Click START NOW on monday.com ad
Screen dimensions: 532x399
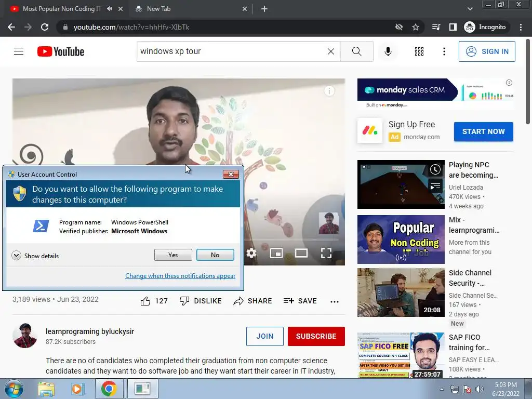click(x=484, y=131)
